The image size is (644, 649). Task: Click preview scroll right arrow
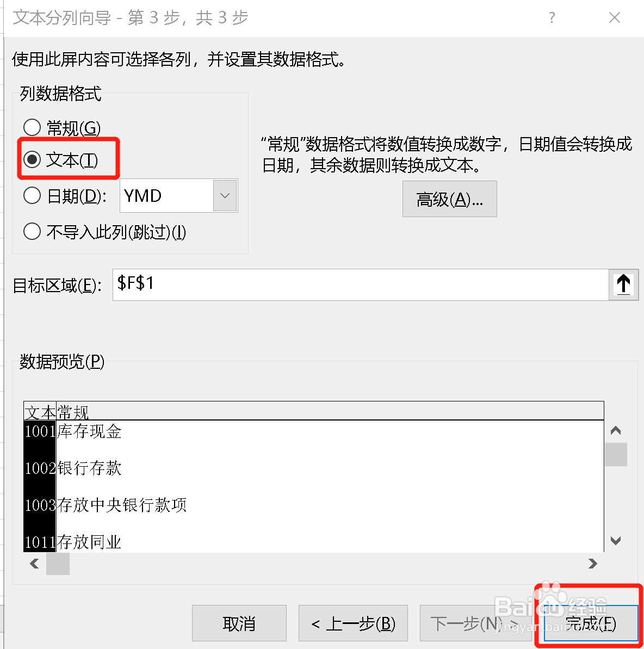point(593,564)
